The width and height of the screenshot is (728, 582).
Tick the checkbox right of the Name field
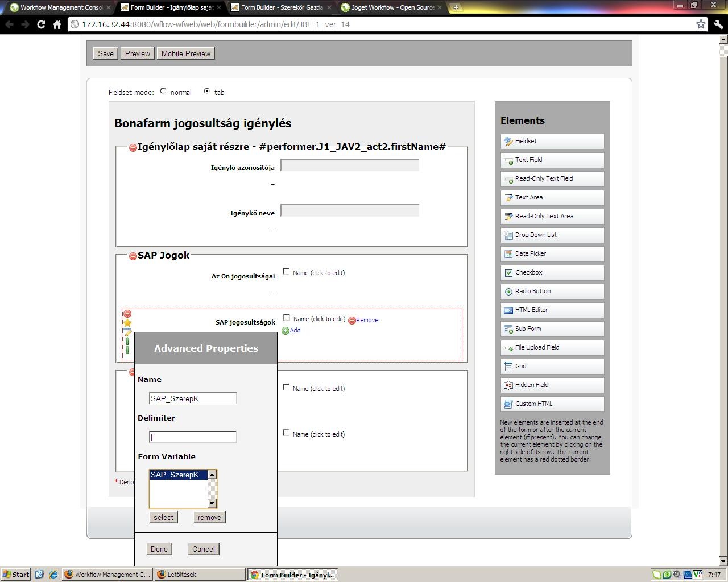click(x=286, y=388)
